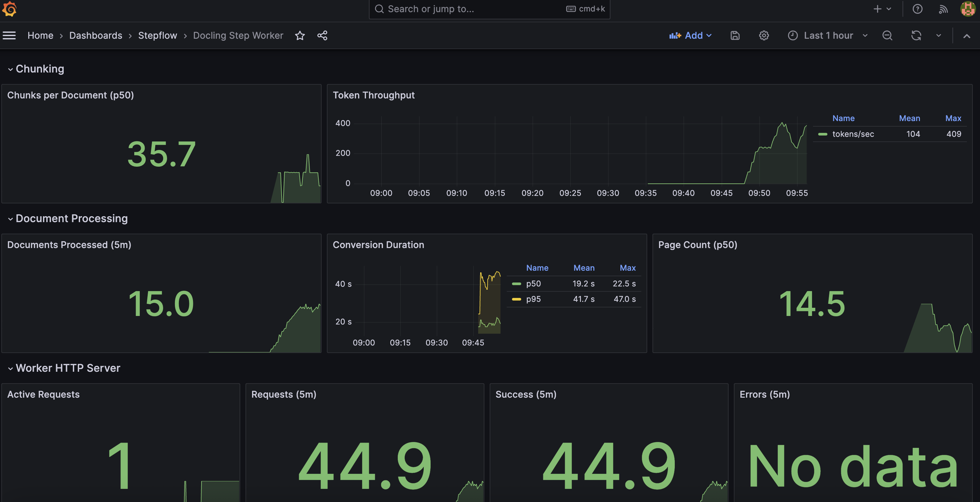Refresh the dashboard
The width and height of the screenshot is (980, 502).
[x=916, y=35]
